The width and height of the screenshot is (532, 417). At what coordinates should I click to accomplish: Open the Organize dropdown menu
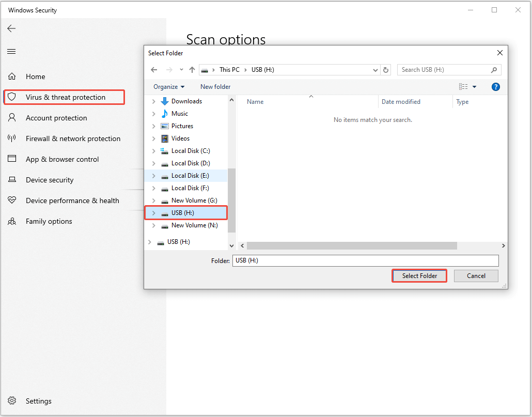coord(168,86)
